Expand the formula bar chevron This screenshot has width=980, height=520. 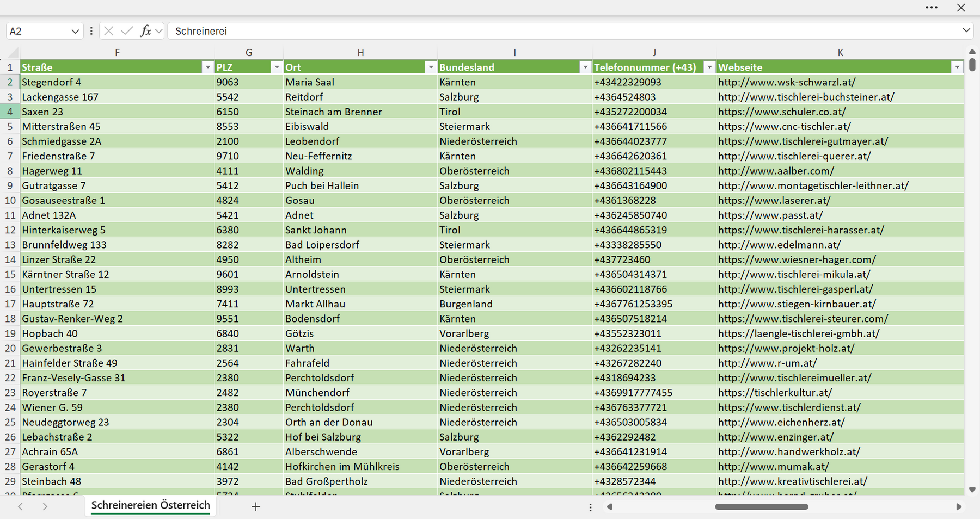[966, 30]
